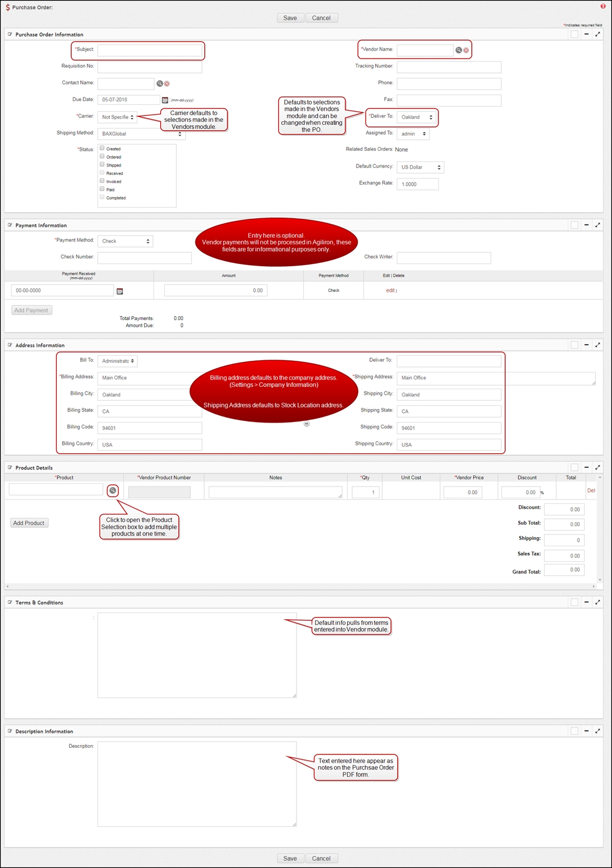612x868 pixels.
Task: Click the edit icon of Purchase Order Information
Action: point(10,34)
